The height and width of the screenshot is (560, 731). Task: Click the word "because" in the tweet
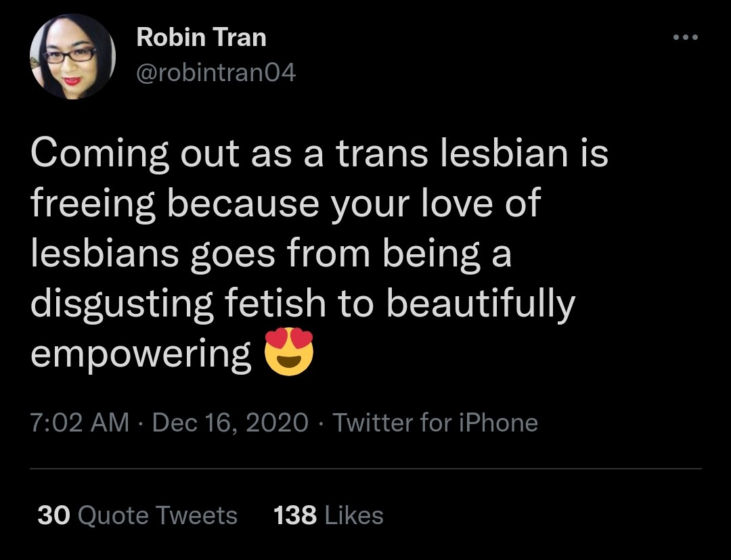(x=244, y=204)
